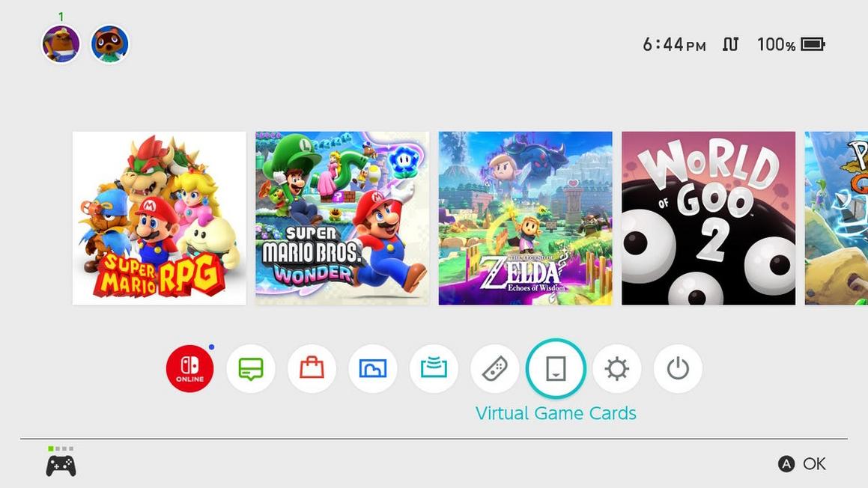The height and width of the screenshot is (488, 868).
Task: Open the first user profile avatar
Action: pyautogui.click(x=61, y=43)
